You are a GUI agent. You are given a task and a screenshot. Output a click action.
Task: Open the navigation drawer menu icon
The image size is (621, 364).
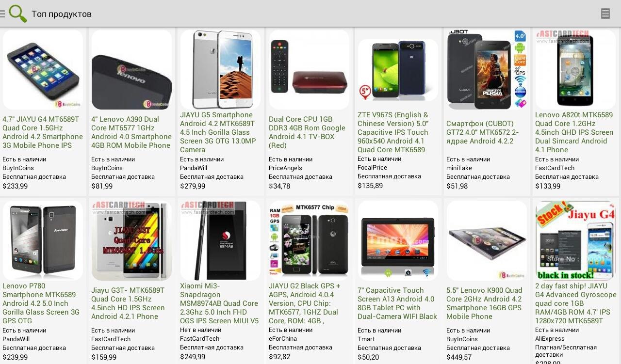coord(2,14)
